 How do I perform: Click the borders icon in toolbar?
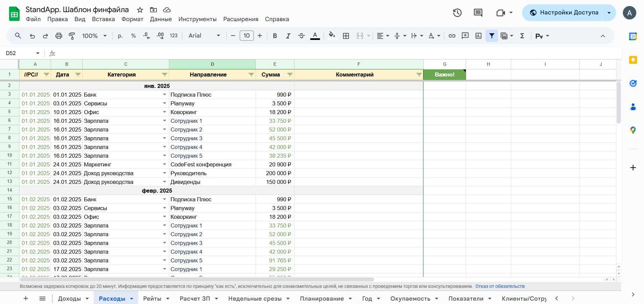click(346, 36)
